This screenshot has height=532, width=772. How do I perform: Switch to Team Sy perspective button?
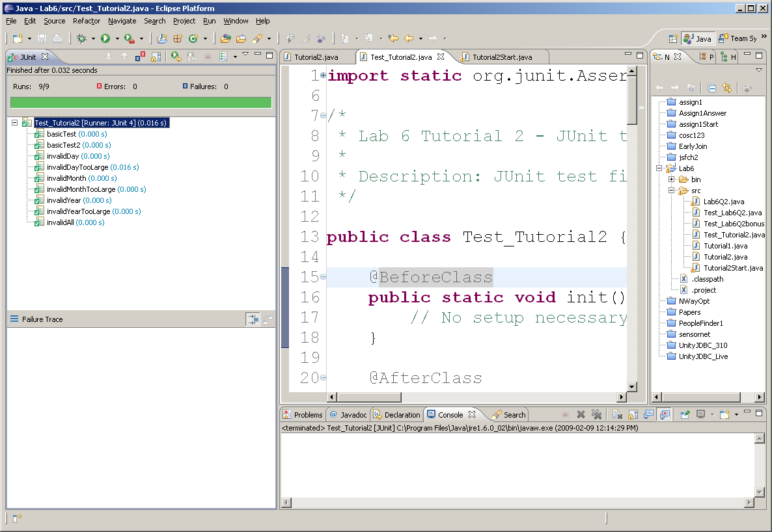(x=738, y=38)
